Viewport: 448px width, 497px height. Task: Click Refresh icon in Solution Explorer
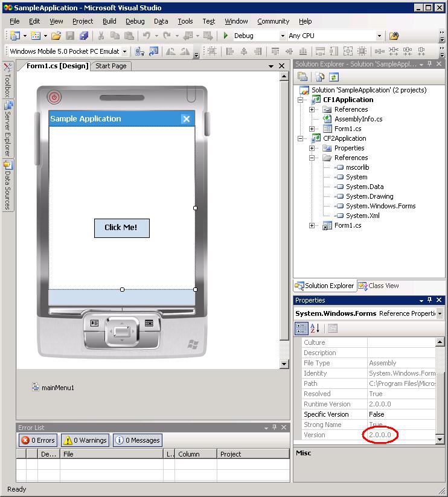tap(334, 77)
